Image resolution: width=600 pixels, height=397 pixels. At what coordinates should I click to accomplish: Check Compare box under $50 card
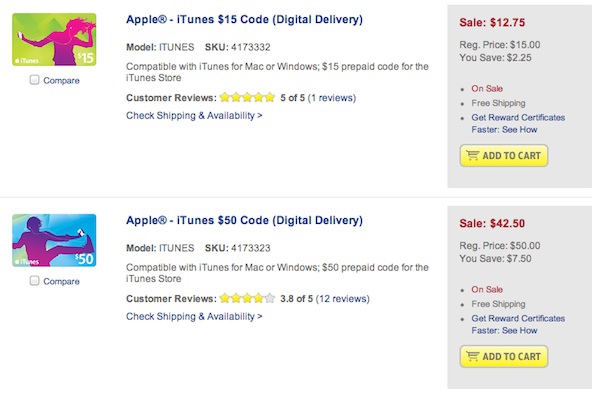(34, 281)
